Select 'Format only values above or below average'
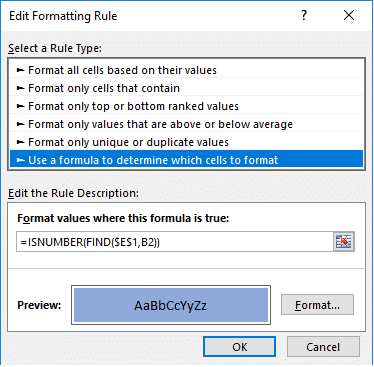The image size is (374, 367). point(186,124)
